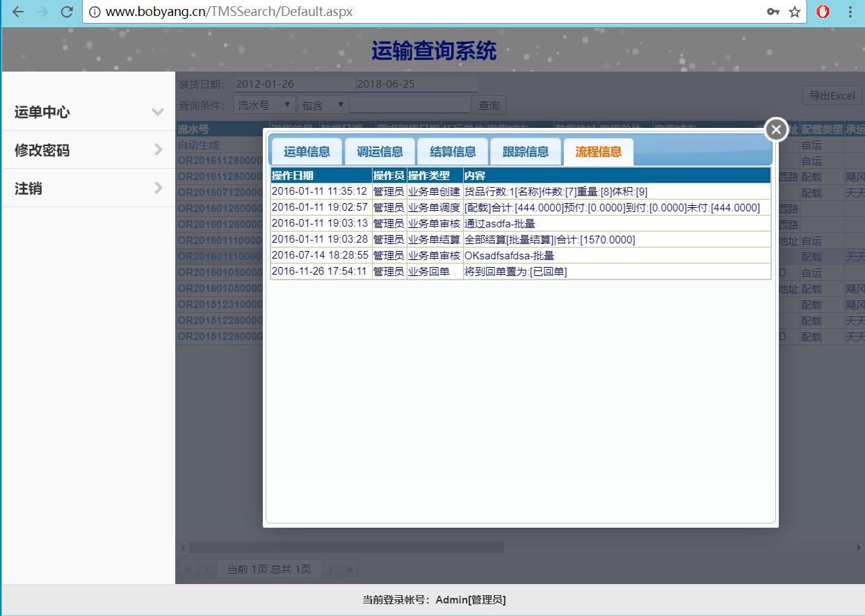Screen dimensions: 865x616
Task: Click the 导出Excel button
Action: 832,96
